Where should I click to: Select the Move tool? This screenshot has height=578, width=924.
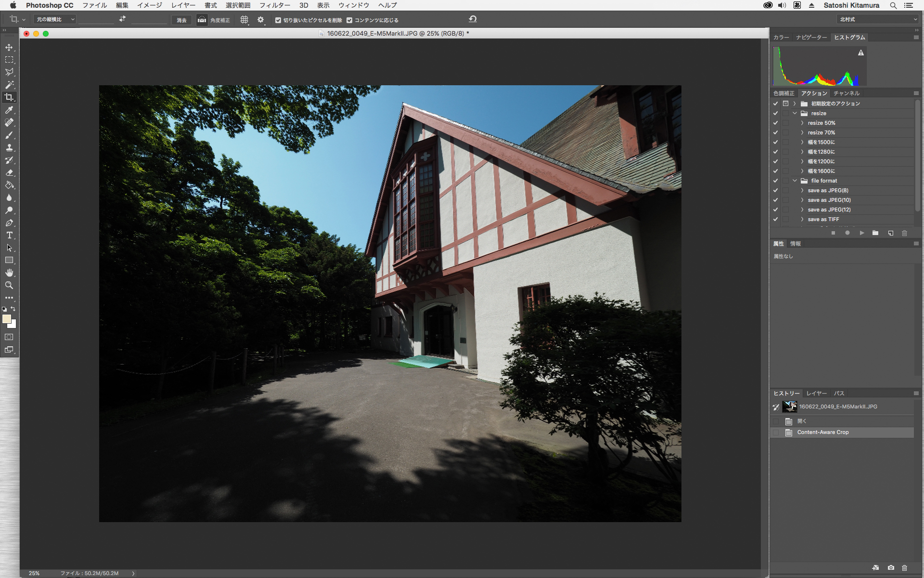click(x=9, y=47)
